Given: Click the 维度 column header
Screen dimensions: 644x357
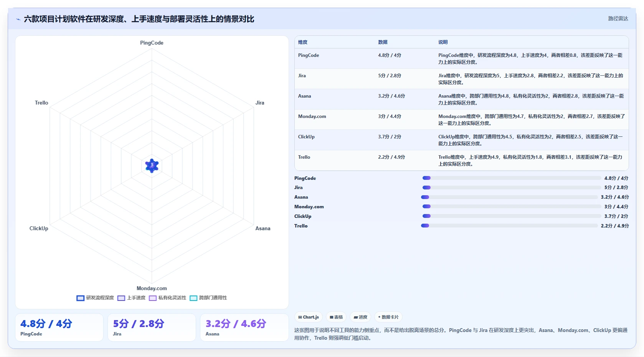Looking at the screenshot, I should (x=303, y=42).
